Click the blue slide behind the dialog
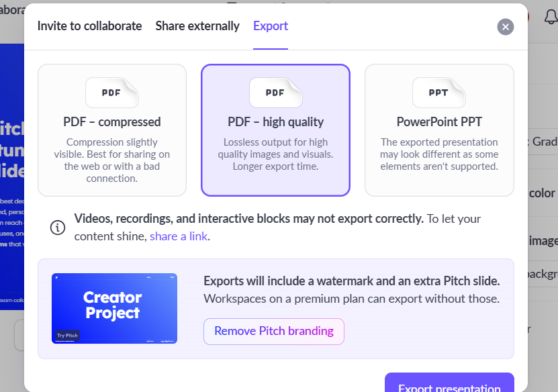 point(12,177)
